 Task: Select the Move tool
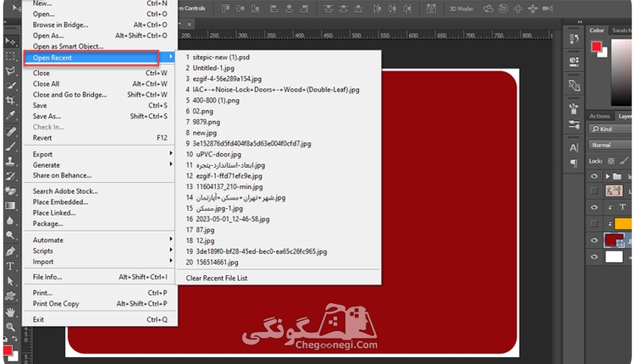point(10,41)
